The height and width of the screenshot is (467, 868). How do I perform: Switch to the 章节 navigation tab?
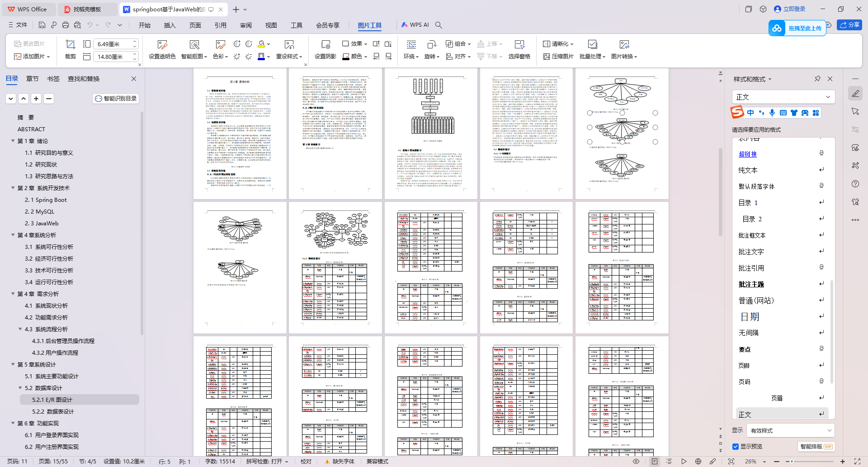[32, 79]
